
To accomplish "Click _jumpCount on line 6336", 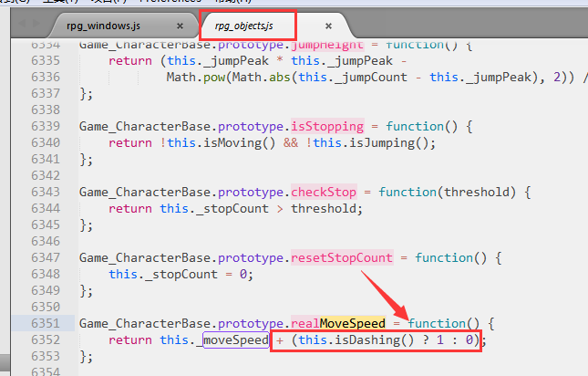I will [369, 78].
